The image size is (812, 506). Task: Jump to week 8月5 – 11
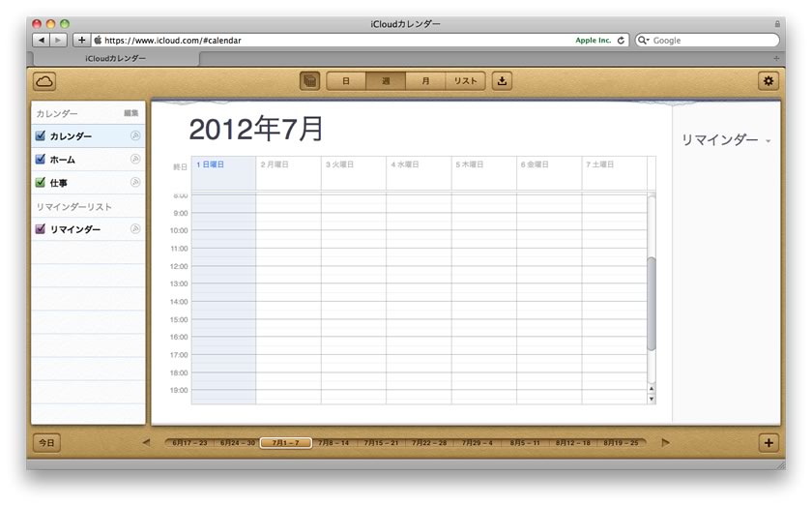coord(525,443)
